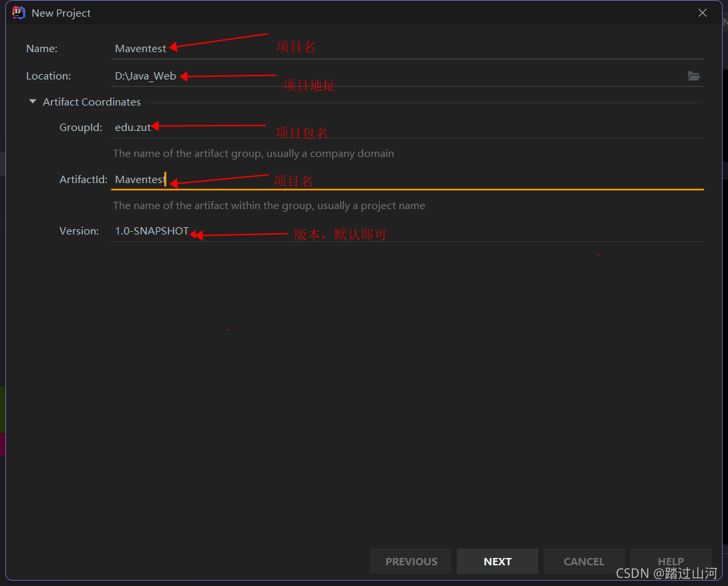Click the "Version:" label
Screen dimensions: 728x586
pos(79,231)
